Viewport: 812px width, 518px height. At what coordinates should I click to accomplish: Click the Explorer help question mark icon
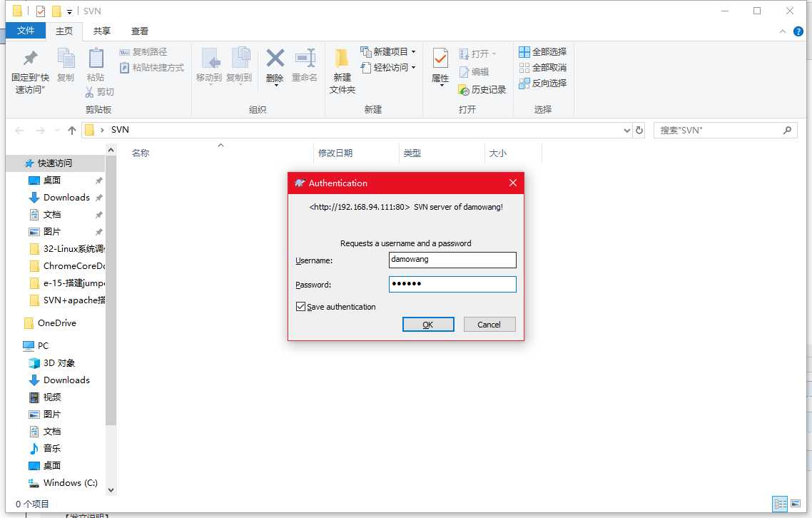tap(798, 31)
